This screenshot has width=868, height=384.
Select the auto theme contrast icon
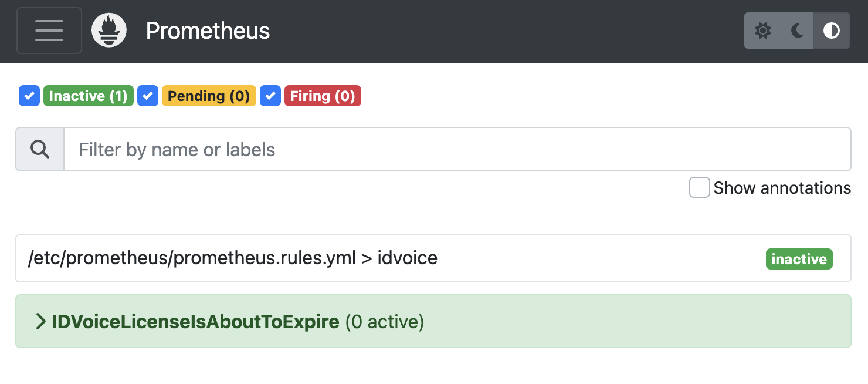click(x=832, y=31)
